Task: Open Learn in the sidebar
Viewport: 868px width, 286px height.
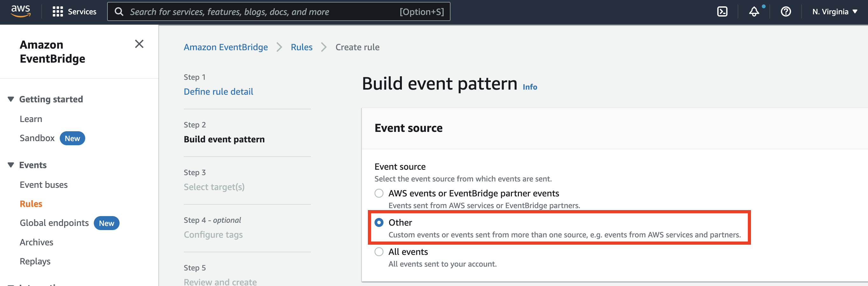Action: click(x=31, y=119)
